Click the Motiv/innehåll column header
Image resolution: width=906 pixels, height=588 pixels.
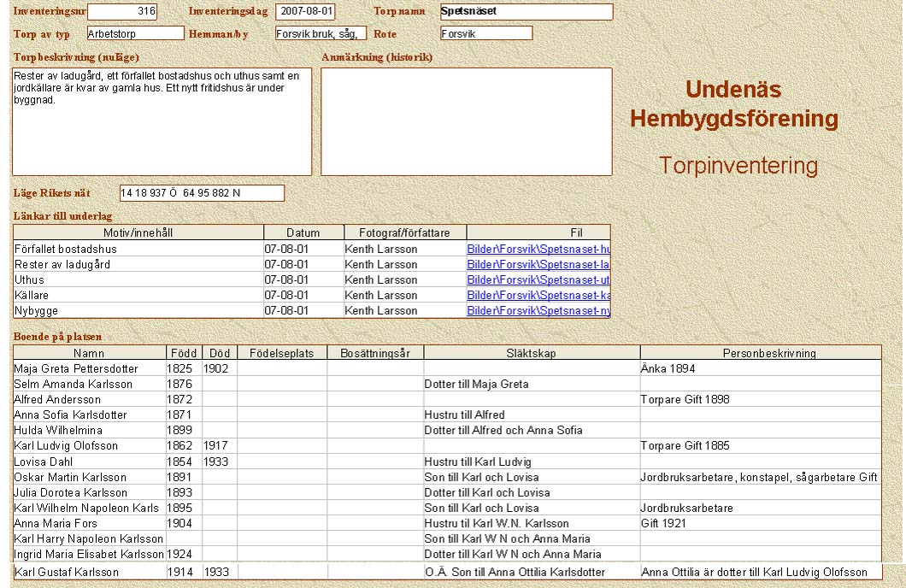(x=138, y=232)
